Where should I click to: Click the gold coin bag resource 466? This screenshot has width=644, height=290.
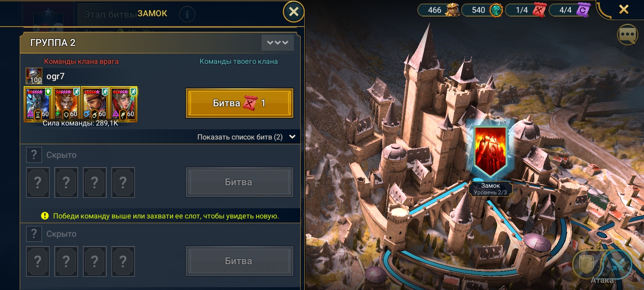439,10
